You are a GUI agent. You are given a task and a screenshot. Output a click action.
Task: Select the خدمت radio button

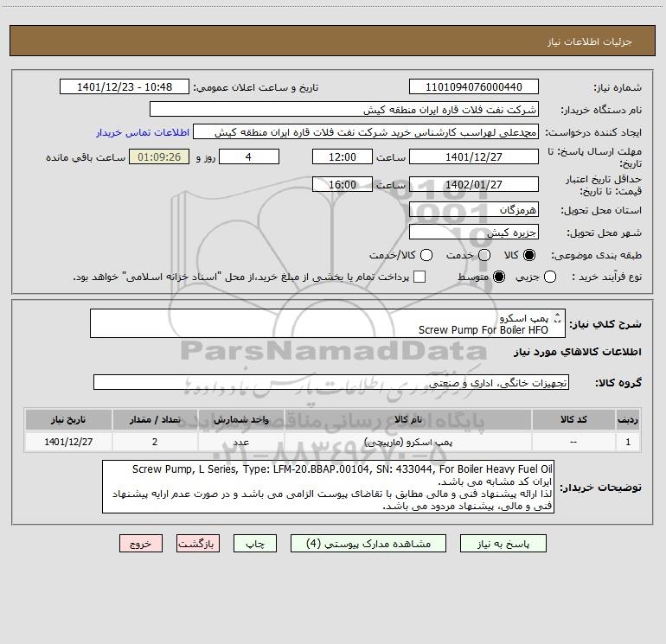pos(484,255)
